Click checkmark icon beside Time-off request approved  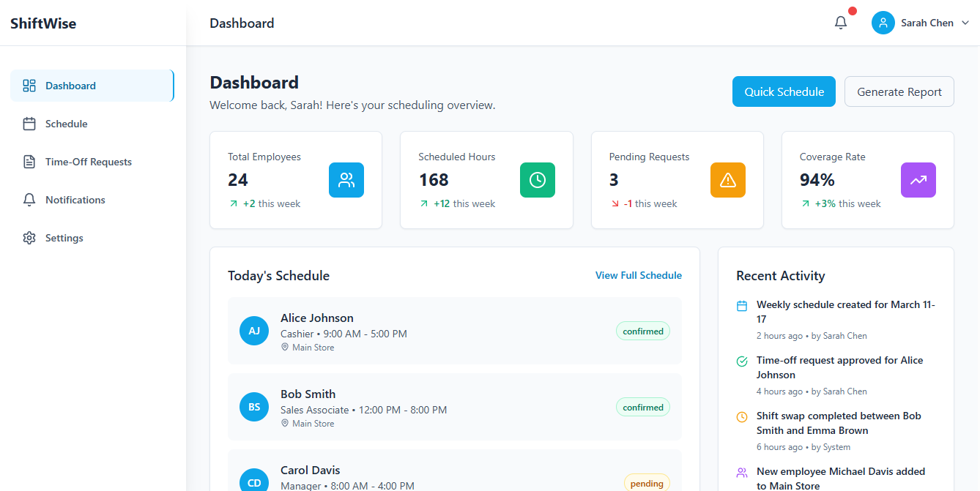click(x=742, y=361)
